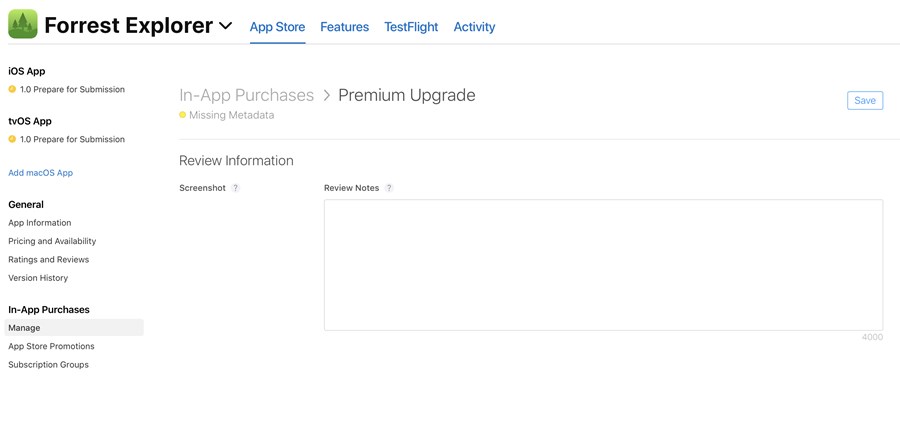
Task: Go back to In-App Purchases breadcrumb
Action: point(247,95)
